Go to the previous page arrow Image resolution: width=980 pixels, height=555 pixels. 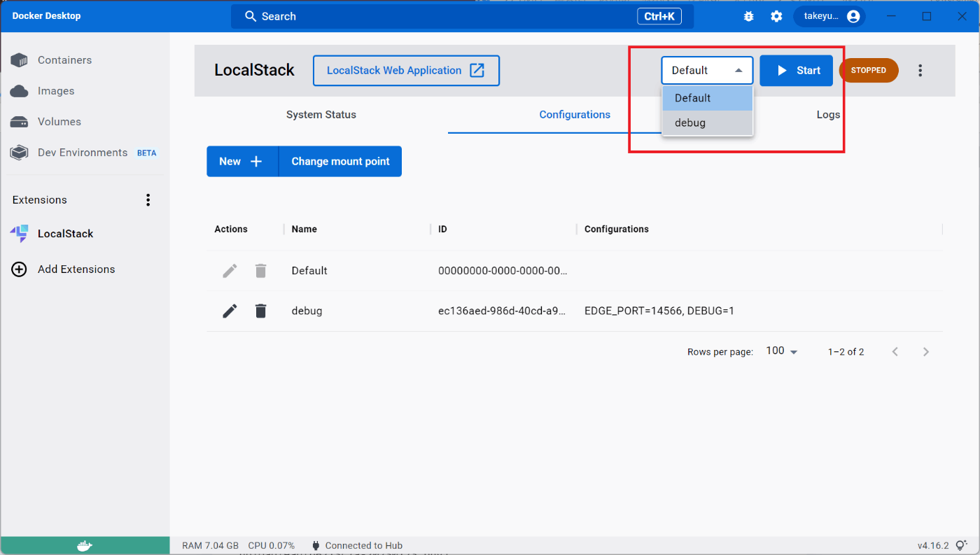pyautogui.click(x=895, y=352)
